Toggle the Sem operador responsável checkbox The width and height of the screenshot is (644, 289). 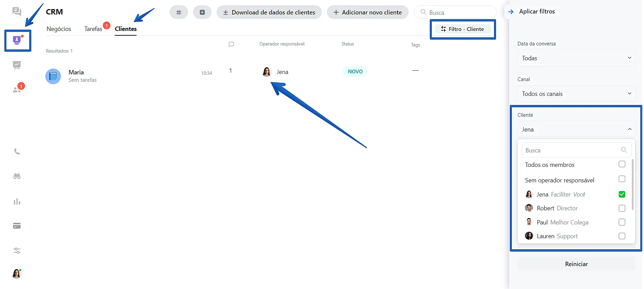tap(622, 179)
